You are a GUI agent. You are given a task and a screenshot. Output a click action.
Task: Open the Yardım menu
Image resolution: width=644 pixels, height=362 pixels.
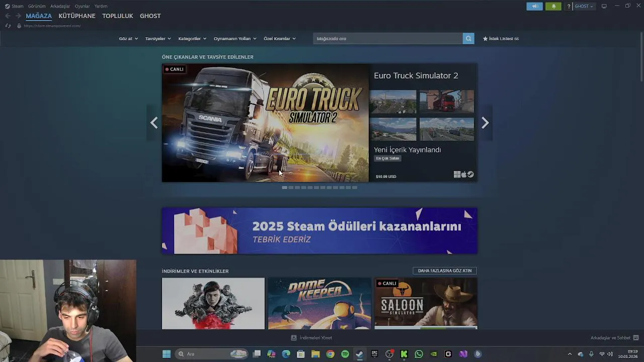pyautogui.click(x=101, y=6)
